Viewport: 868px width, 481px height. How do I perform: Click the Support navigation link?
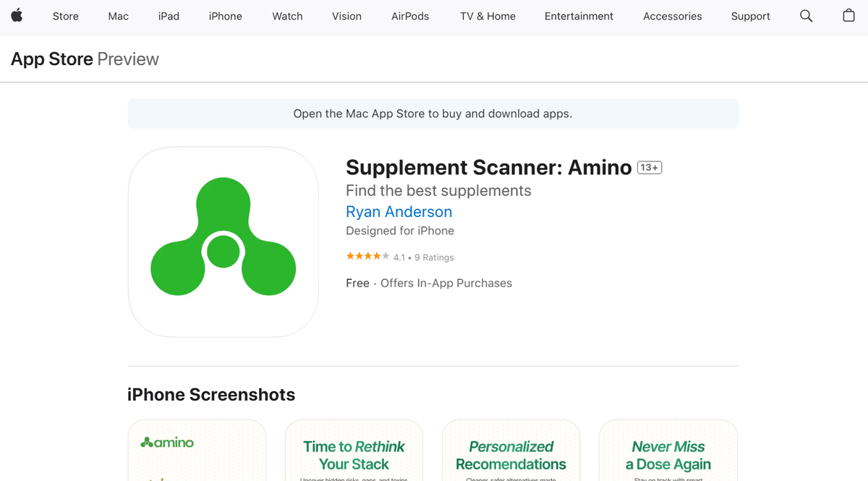click(750, 16)
